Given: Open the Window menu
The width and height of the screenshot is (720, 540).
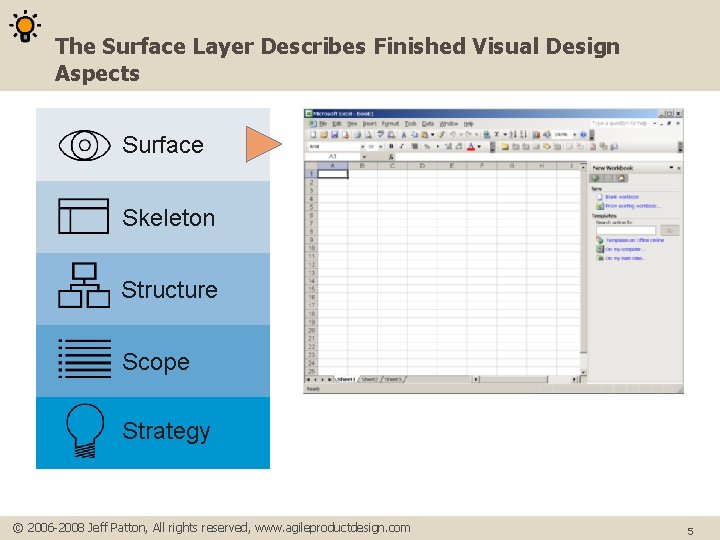Looking at the screenshot, I should [x=449, y=124].
